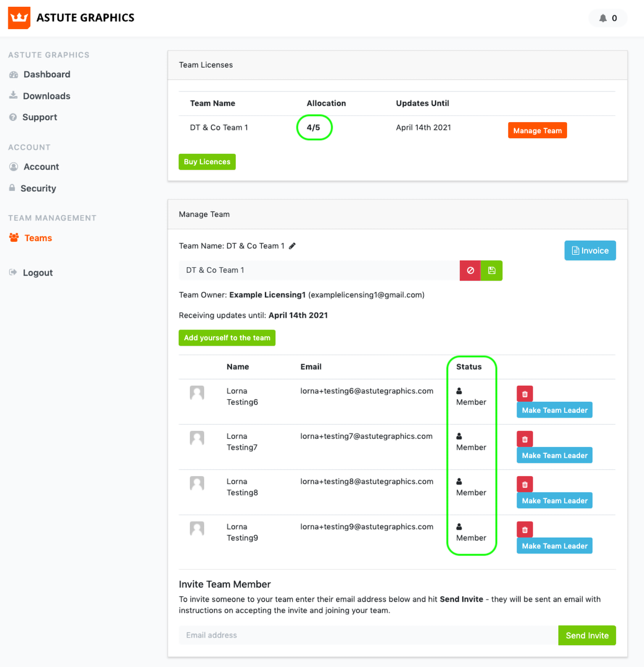The width and height of the screenshot is (644, 667).
Task: Navigate to Security settings
Action: [38, 189]
